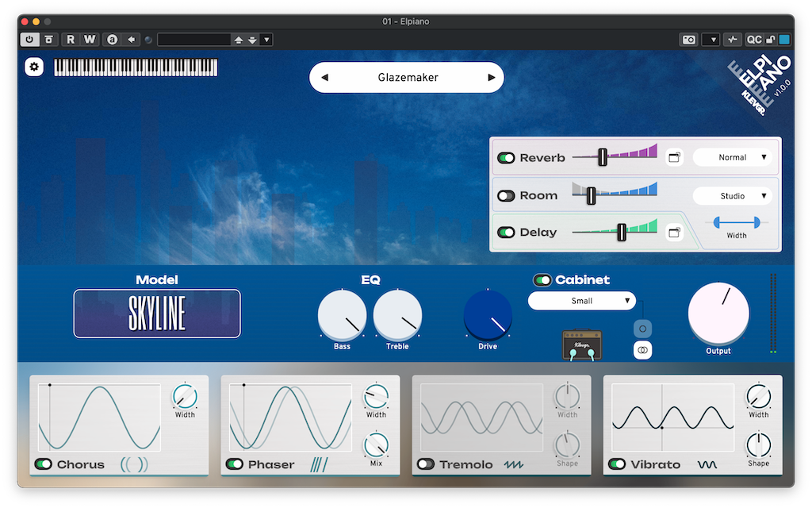Click the host preset name field
This screenshot has height=508, width=812.
coord(193,40)
